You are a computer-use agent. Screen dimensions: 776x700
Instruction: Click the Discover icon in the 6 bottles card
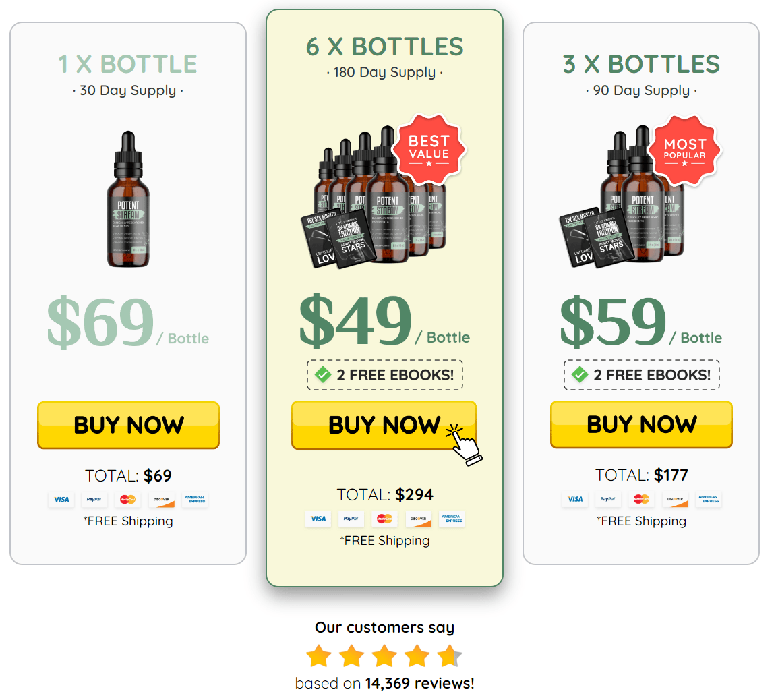tap(418, 519)
